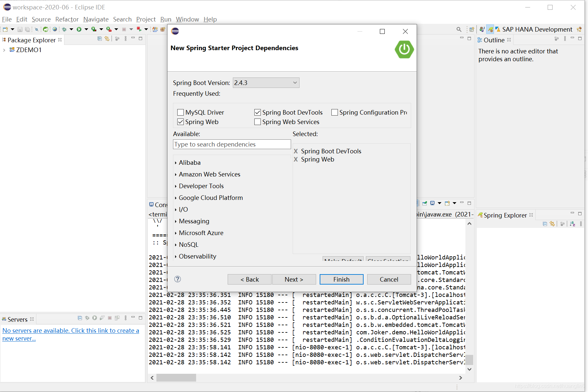Click the console vertical scroll down arrow

click(469, 369)
